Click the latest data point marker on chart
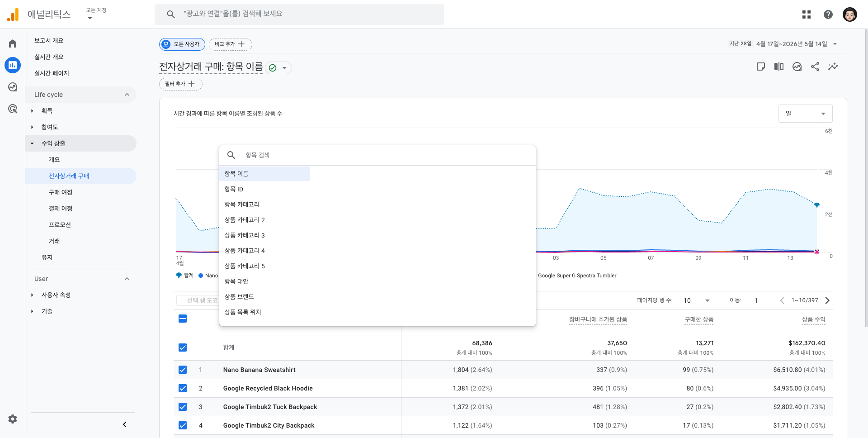868x438 pixels. [817, 205]
